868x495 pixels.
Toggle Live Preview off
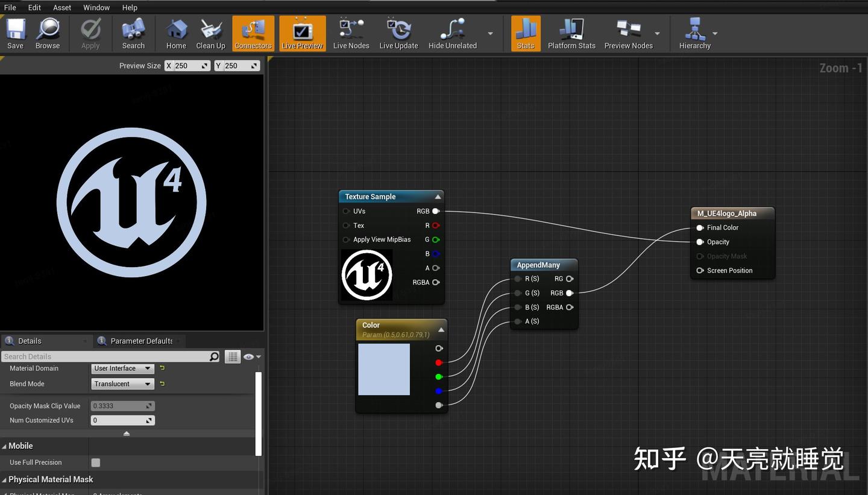301,33
